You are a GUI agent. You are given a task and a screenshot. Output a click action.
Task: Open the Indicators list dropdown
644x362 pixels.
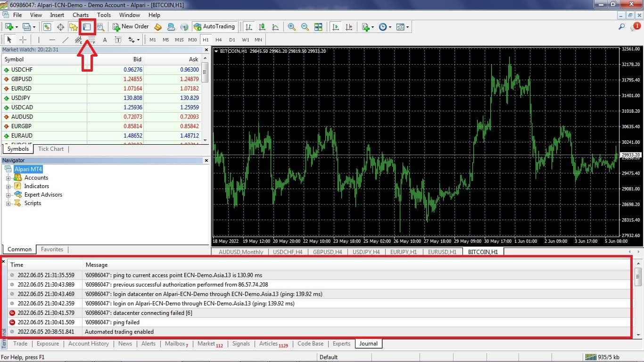(x=372, y=27)
